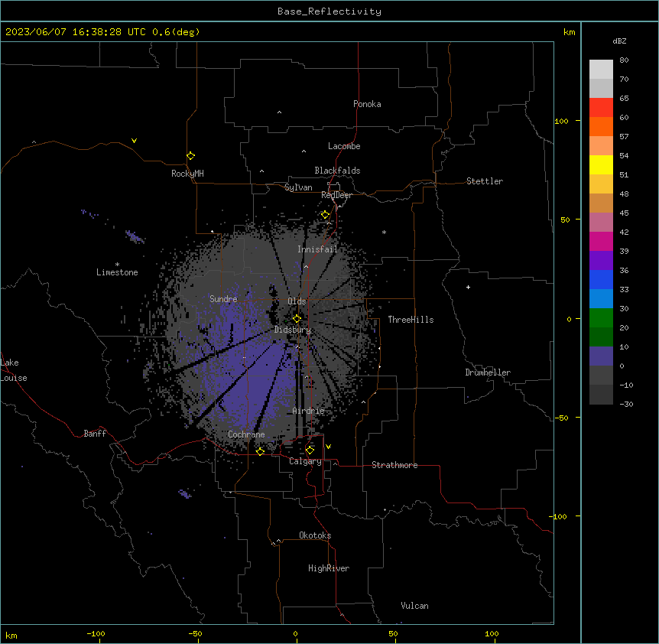Screen dimensions: 659x644
Task: Click the Stettler city label
Action: (x=484, y=181)
